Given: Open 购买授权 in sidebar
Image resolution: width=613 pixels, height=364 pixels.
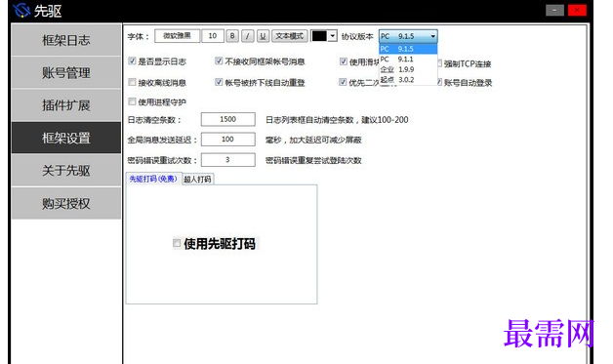Looking at the screenshot, I should (x=66, y=203).
